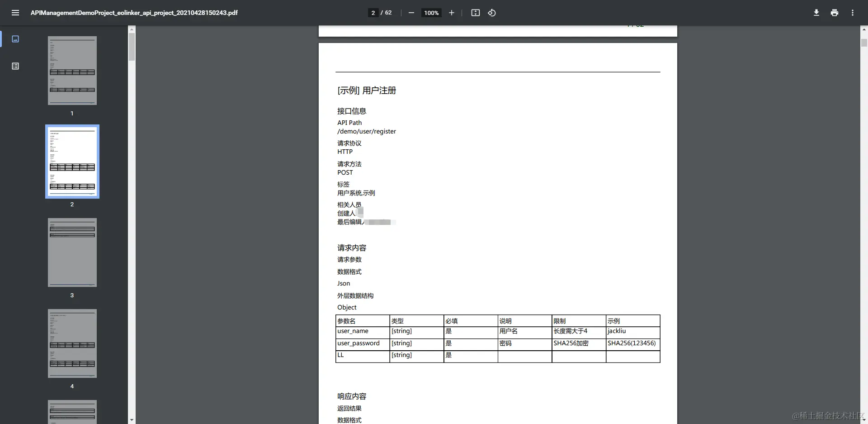Click the '[示例] 用户注册' heading
The height and width of the screenshot is (424, 868).
coord(367,91)
